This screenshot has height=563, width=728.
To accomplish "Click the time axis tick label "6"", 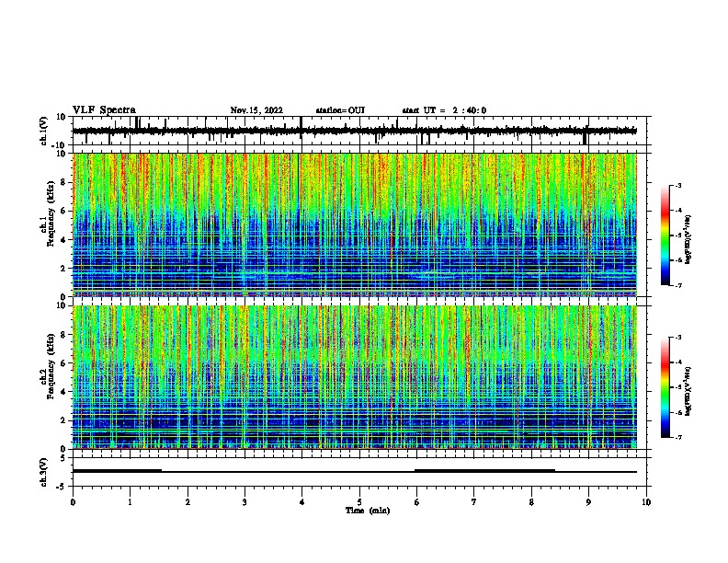I will (x=417, y=502).
